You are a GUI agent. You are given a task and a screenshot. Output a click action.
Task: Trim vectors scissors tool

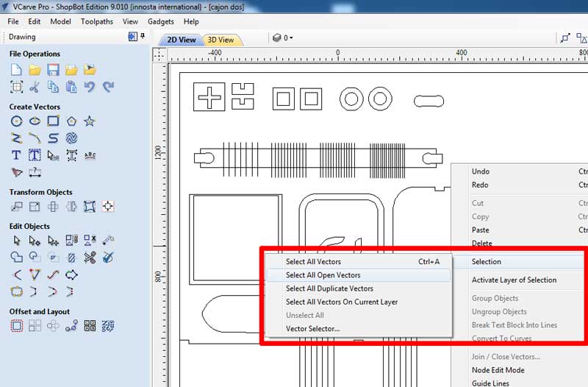[x=89, y=257]
